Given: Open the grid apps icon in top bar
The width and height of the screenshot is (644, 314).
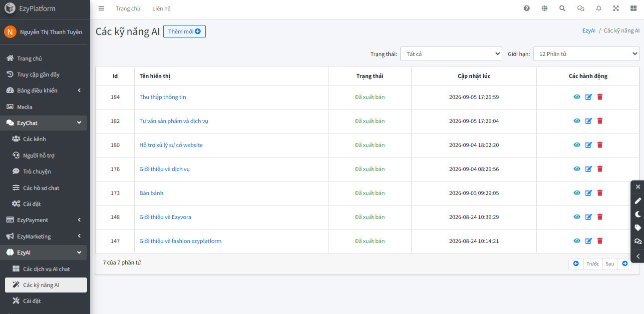Looking at the screenshot, I should (x=634, y=8).
